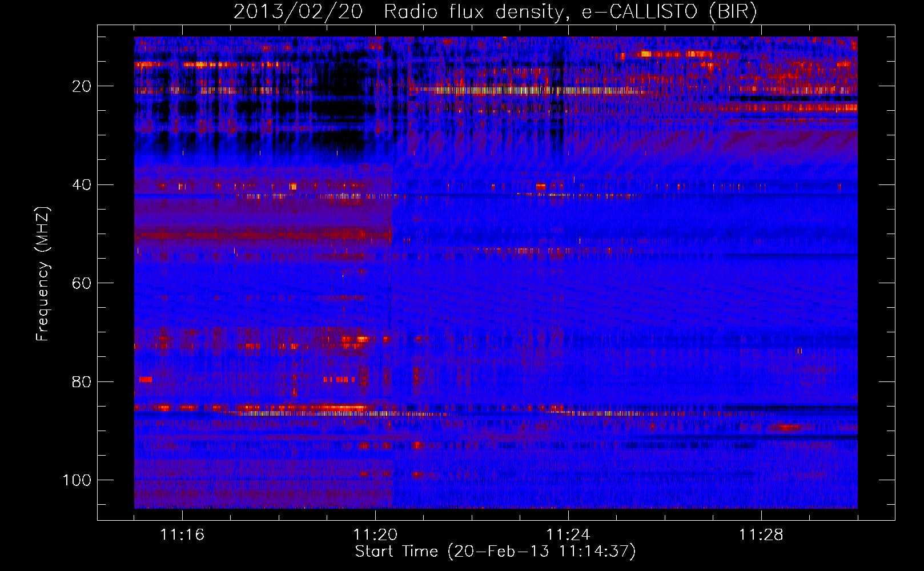Click the 11:24 time tick label
The width and height of the screenshot is (924, 571).
pyautogui.click(x=568, y=535)
